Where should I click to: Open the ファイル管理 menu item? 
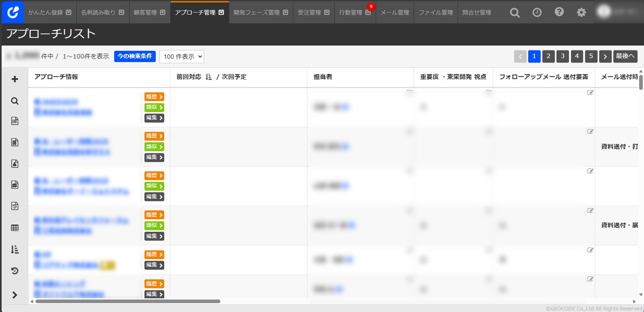pyautogui.click(x=436, y=13)
